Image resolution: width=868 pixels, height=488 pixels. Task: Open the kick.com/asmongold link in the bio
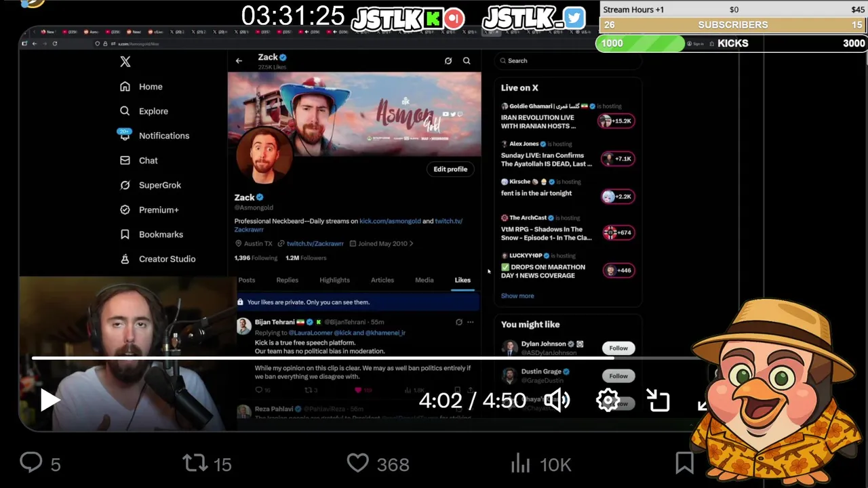tap(390, 221)
